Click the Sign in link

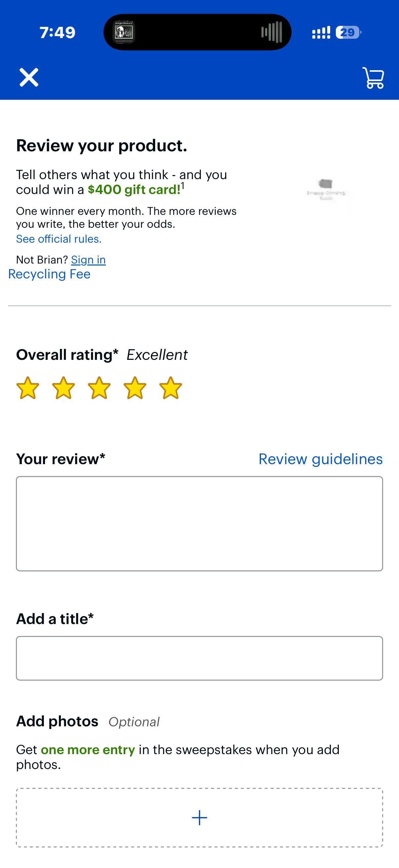(x=88, y=260)
